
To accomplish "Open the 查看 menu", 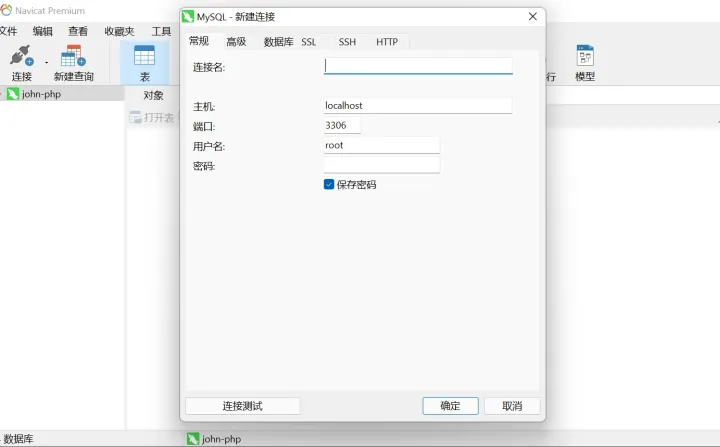I will [x=78, y=31].
